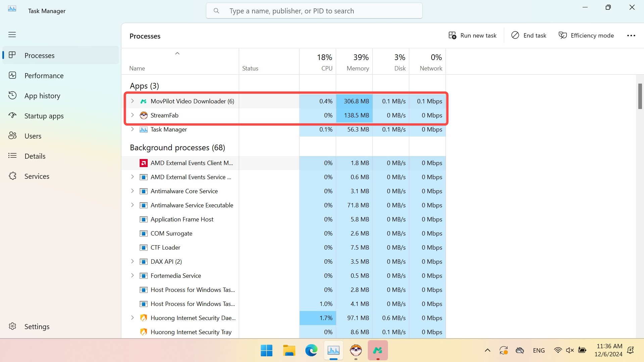Select the 1.7% CPU cell

pyautogui.click(x=317, y=318)
